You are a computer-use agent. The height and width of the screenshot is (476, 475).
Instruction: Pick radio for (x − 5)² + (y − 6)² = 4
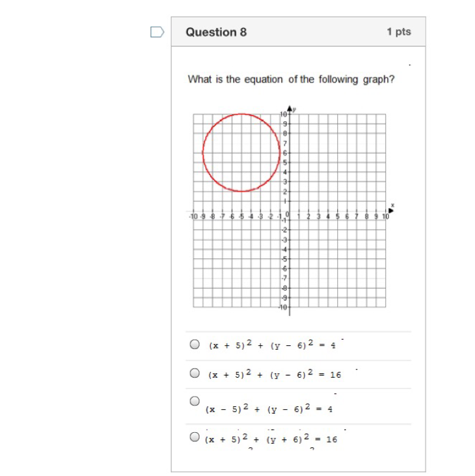tap(195, 401)
